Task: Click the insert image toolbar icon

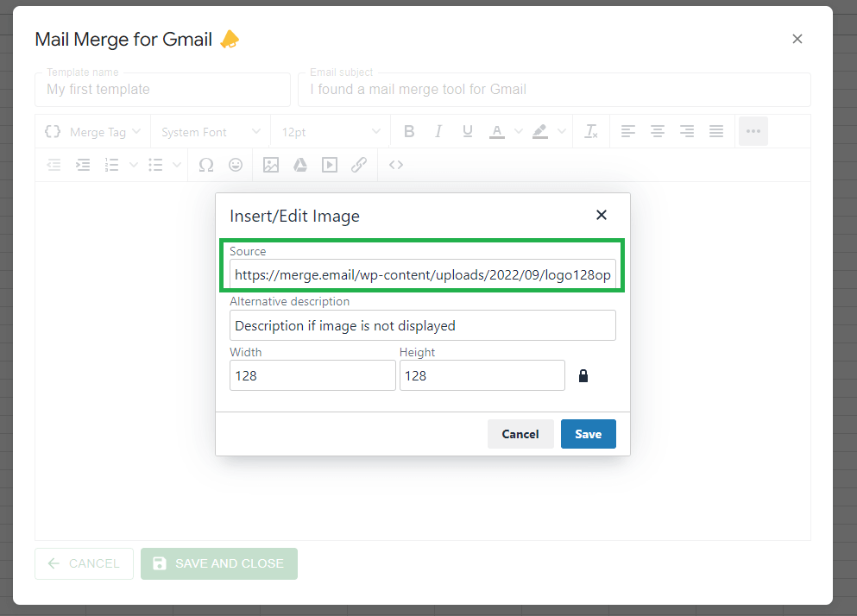Action: click(271, 165)
